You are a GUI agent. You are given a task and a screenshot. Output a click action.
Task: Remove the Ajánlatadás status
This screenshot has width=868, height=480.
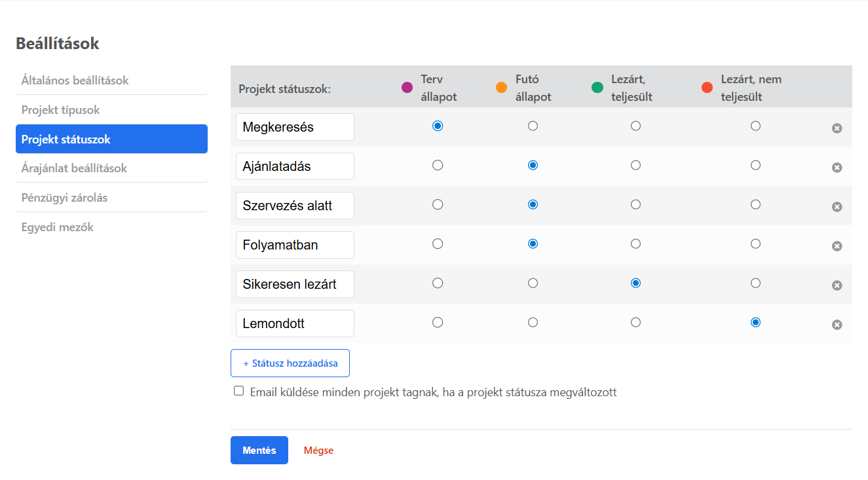(837, 168)
